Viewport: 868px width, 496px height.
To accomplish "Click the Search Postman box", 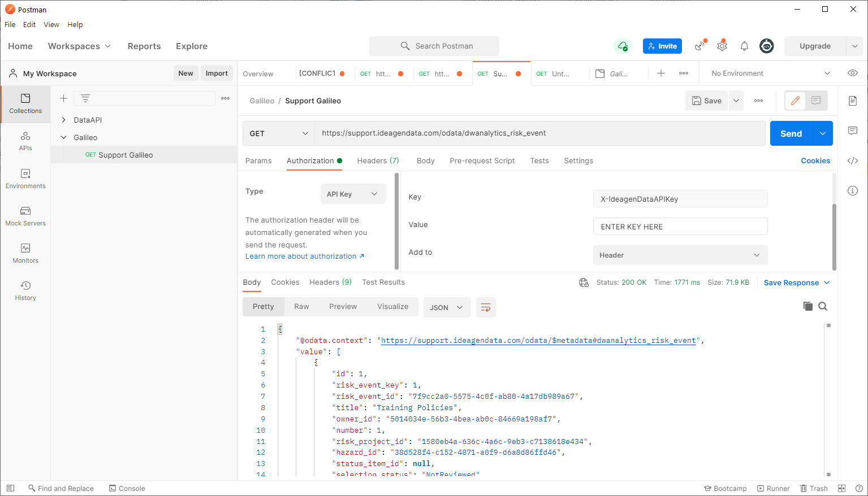I will 434,46.
